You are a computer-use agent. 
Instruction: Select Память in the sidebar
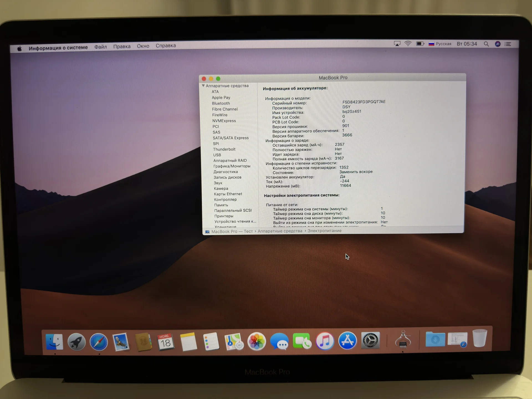(221, 205)
